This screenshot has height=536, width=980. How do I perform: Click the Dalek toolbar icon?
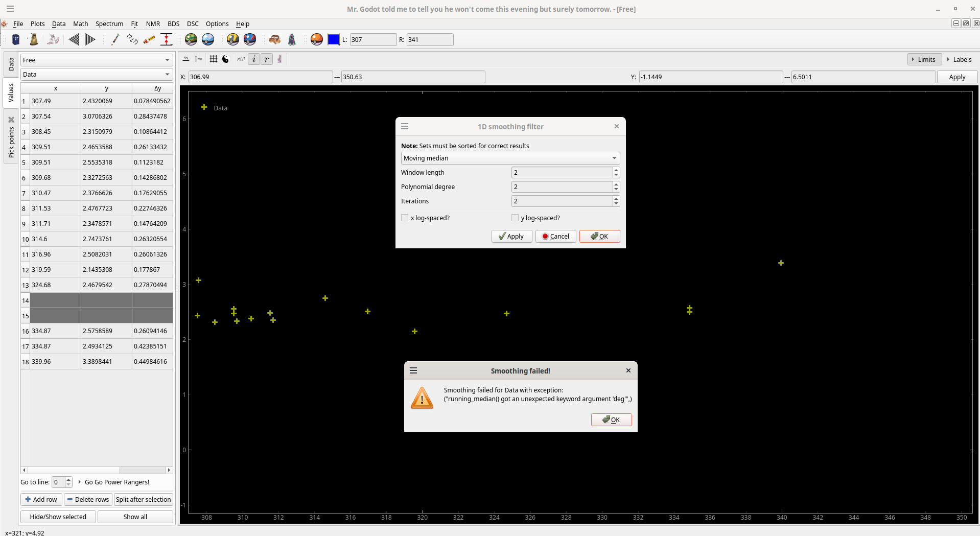click(34, 39)
